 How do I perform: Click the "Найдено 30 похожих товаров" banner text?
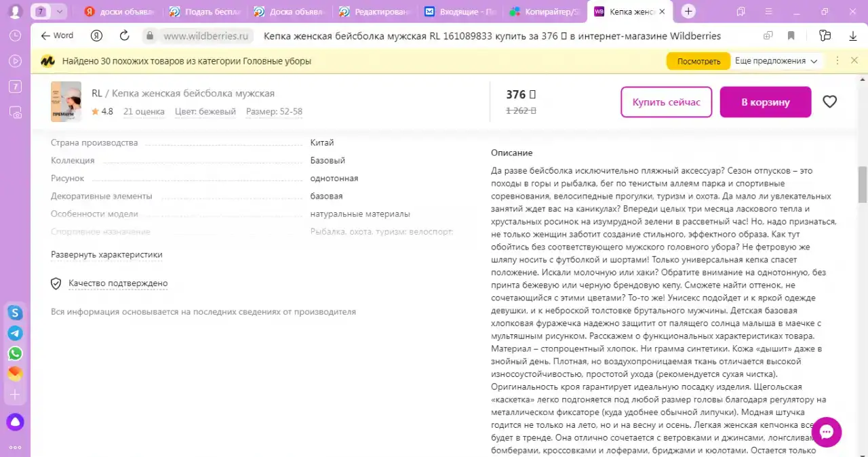point(186,61)
